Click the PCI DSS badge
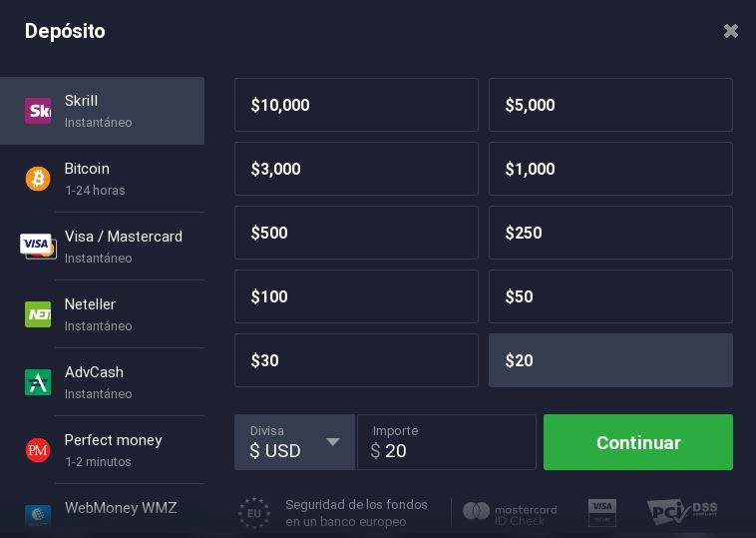The height and width of the screenshot is (538, 756). pyautogui.click(x=682, y=512)
